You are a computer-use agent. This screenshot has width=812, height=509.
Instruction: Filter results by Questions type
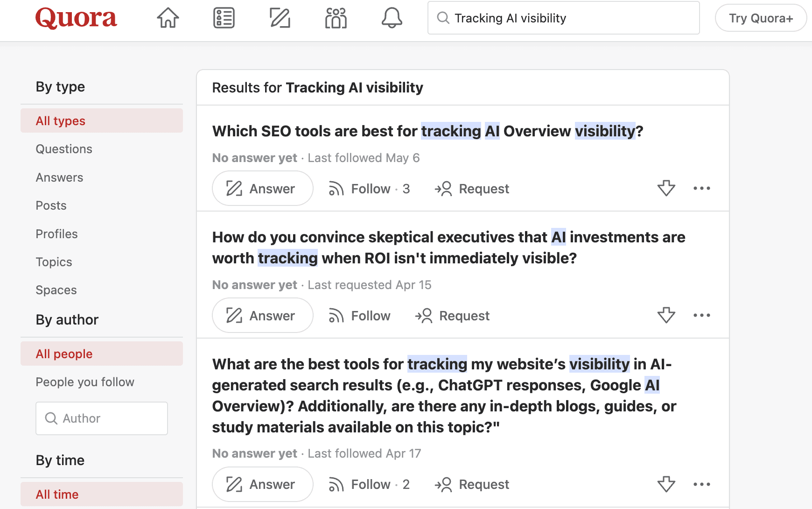[x=64, y=149]
